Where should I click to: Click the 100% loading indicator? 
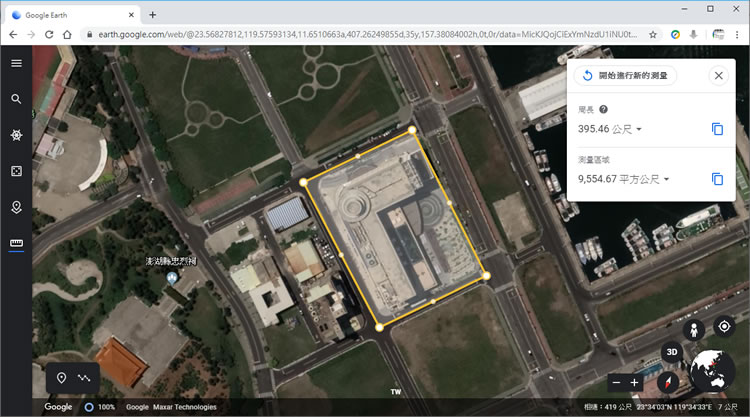[x=100, y=407]
